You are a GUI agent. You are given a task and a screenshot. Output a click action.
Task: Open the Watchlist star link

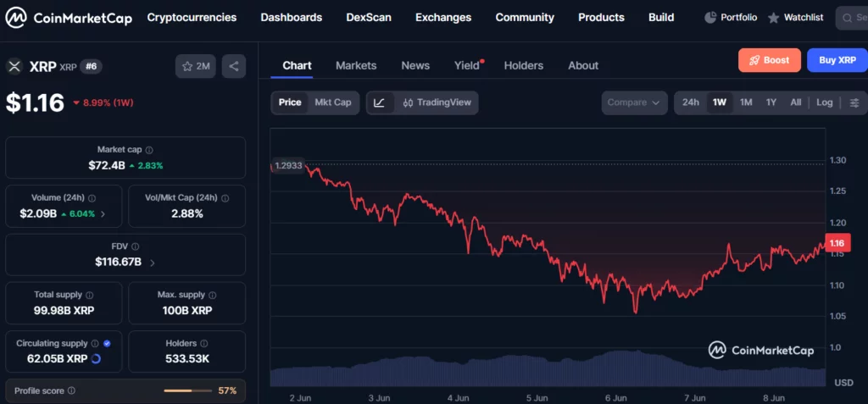795,18
